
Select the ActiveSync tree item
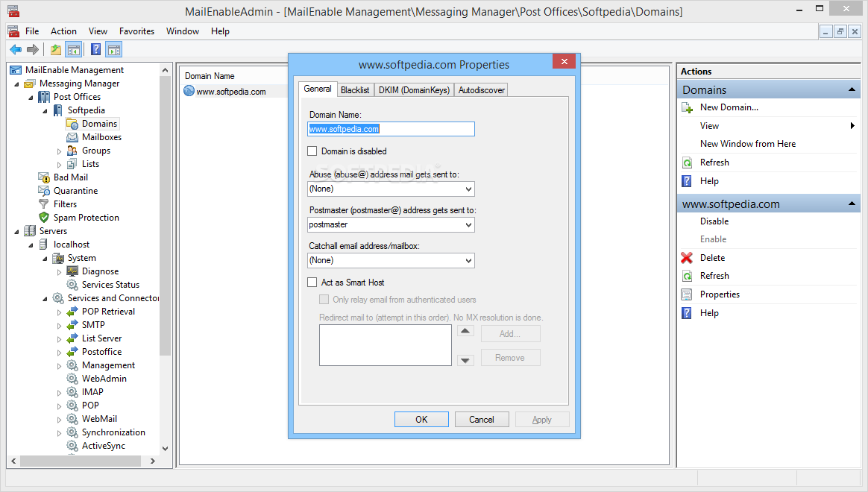click(104, 446)
